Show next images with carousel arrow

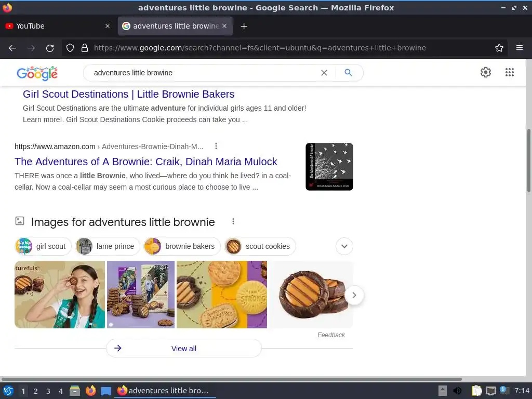pos(354,295)
